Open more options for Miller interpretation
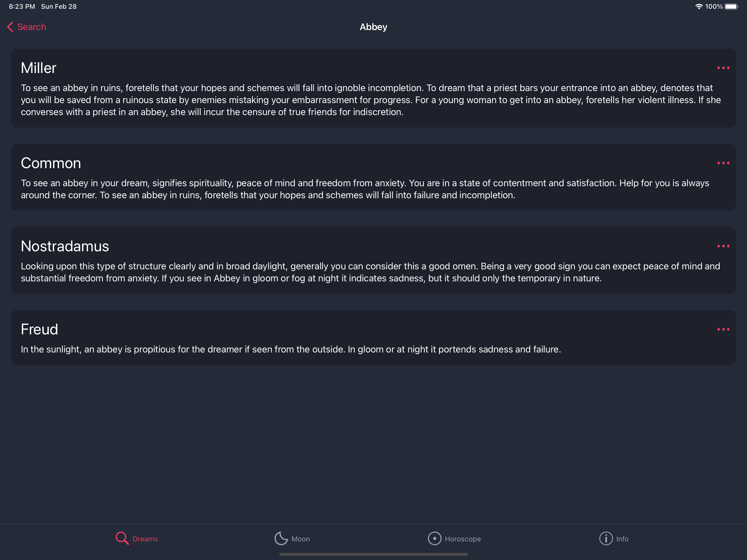This screenshot has width=747, height=560. [723, 68]
